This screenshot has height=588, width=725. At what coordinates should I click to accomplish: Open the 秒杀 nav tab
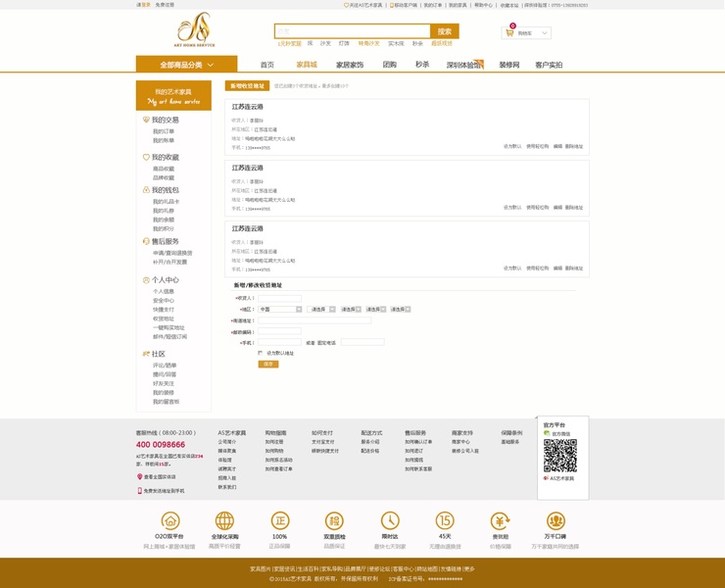(x=422, y=65)
